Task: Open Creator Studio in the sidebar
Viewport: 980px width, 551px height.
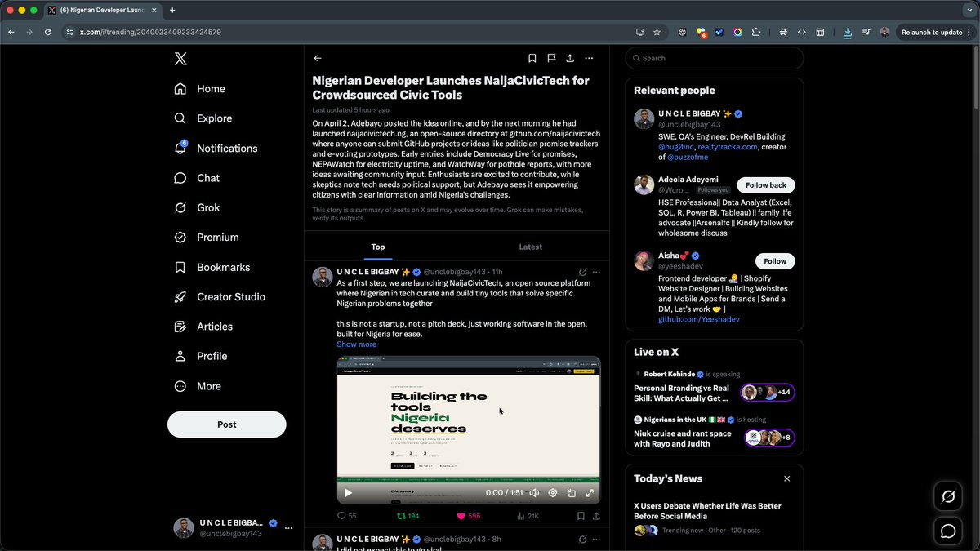Action: click(x=220, y=297)
